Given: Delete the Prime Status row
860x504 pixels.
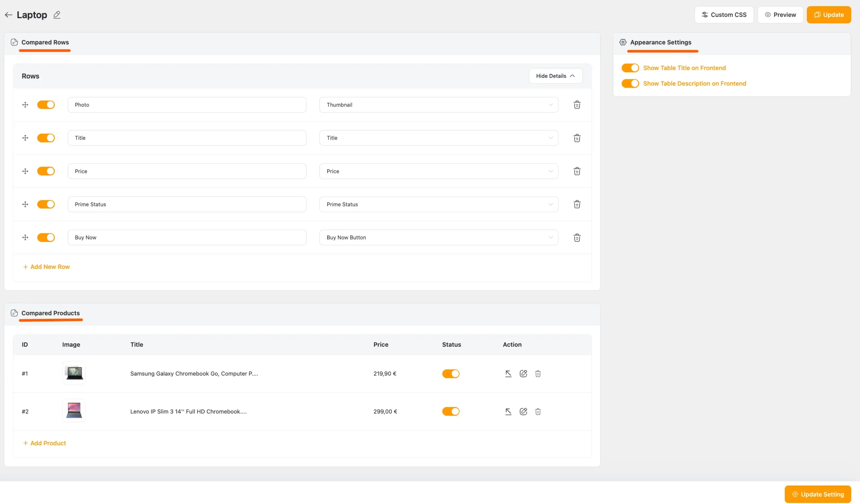Looking at the screenshot, I should point(577,204).
